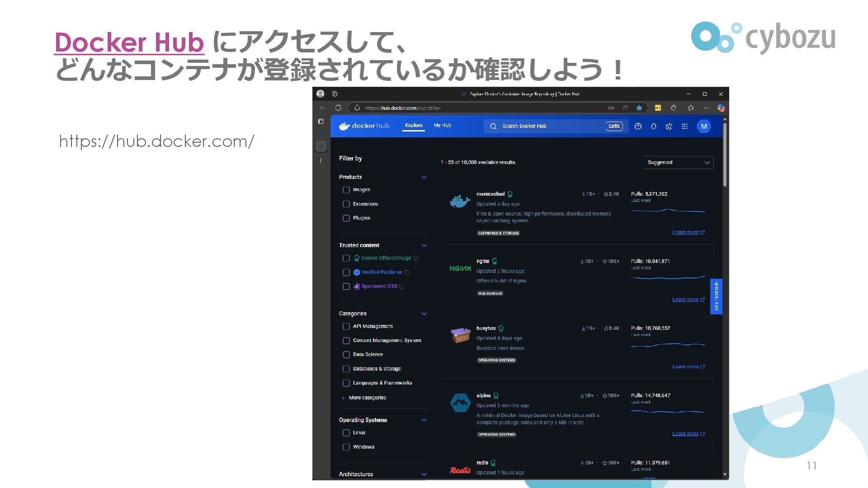868x488 pixels.
Task: Click the Docker Hub link in slide title
Action: [x=129, y=42]
